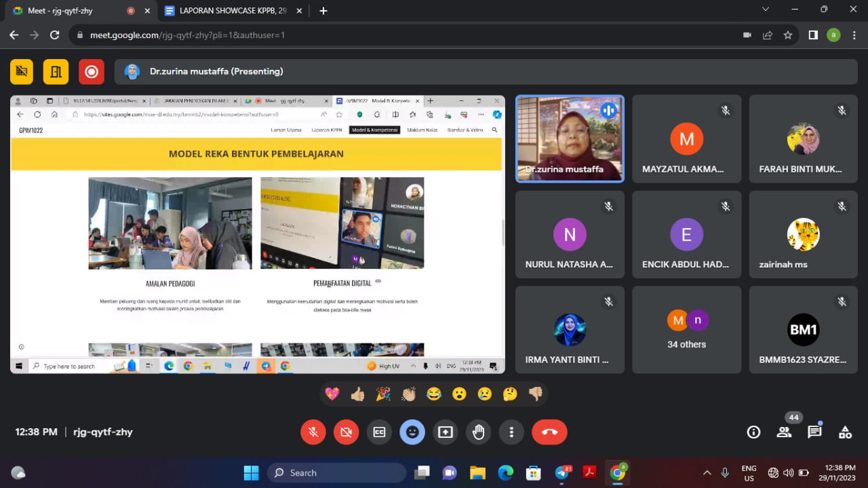
Task: Click the present screen button
Action: (x=446, y=432)
